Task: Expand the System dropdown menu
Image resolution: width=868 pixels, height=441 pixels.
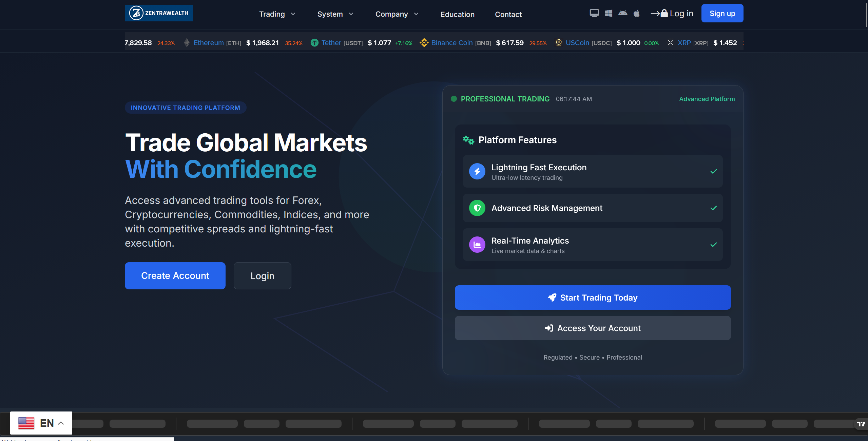Action: [335, 14]
